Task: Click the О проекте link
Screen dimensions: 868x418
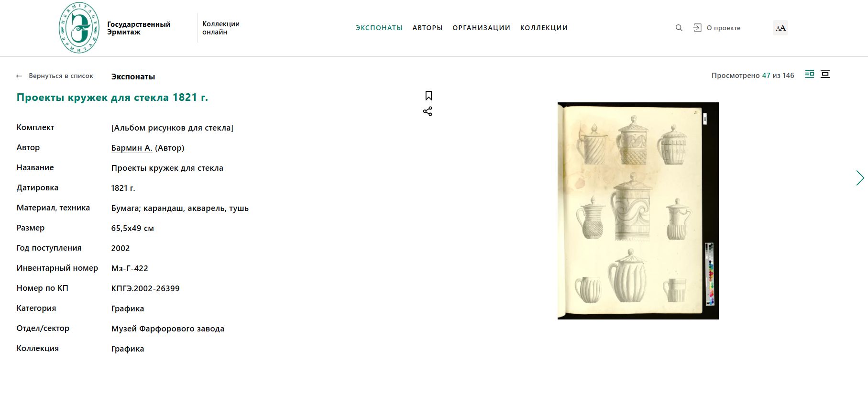Action: pyautogui.click(x=724, y=28)
